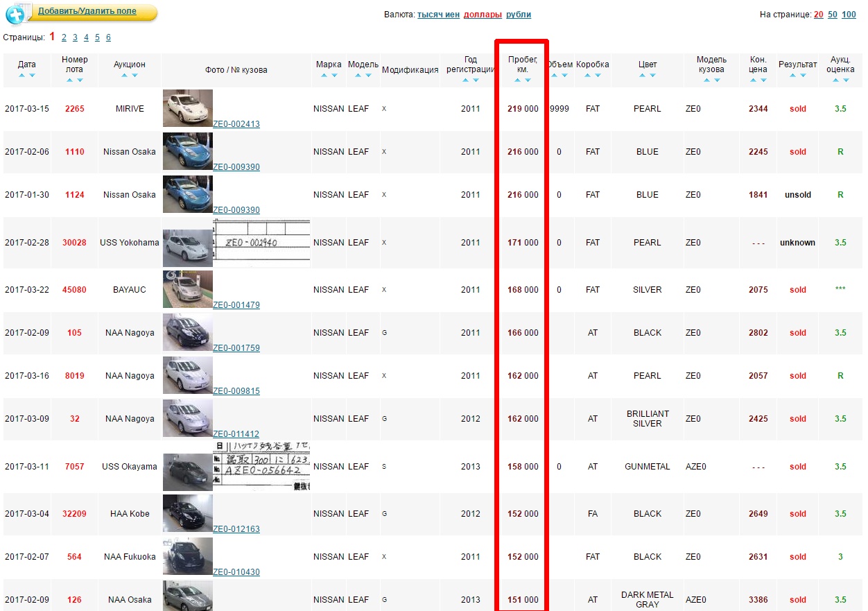Click lot number 7057

tap(74, 467)
